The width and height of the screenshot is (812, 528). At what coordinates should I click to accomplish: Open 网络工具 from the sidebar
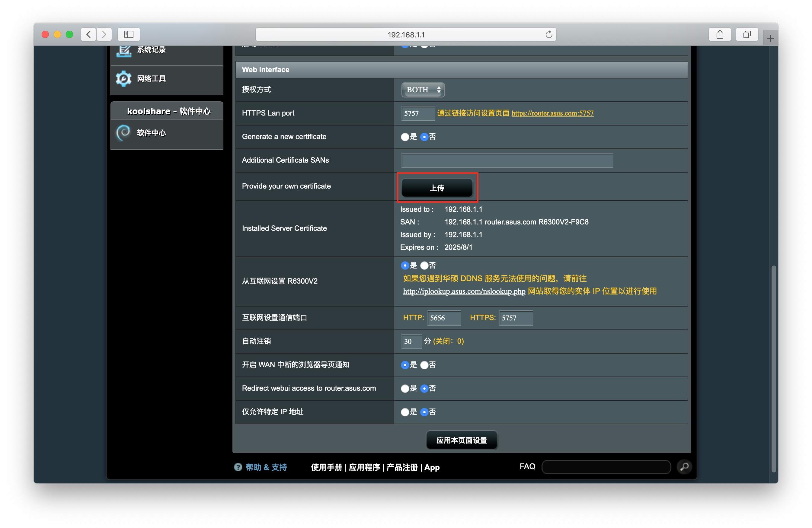(x=152, y=79)
